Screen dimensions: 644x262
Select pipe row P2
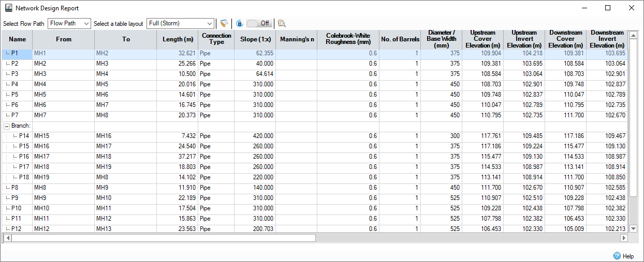click(314, 64)
